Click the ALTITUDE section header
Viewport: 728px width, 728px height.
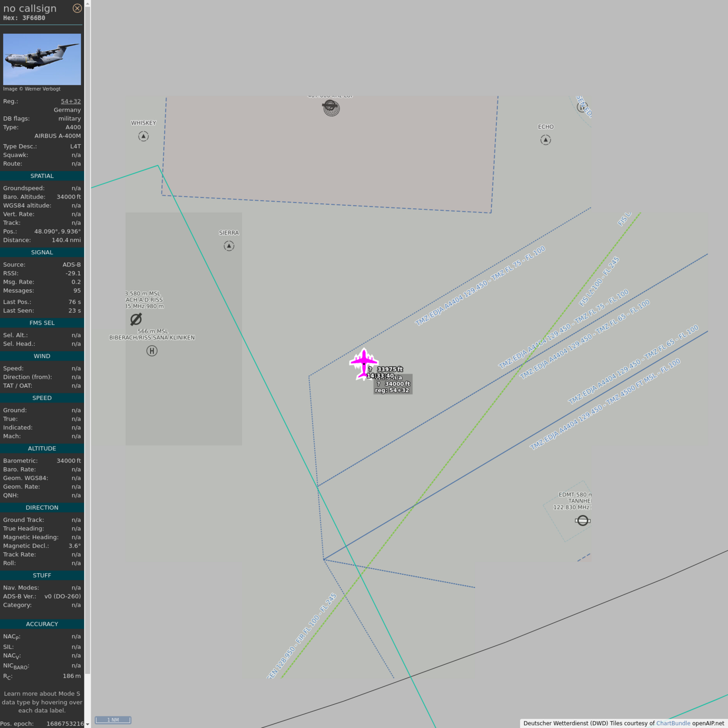point(42,448)
